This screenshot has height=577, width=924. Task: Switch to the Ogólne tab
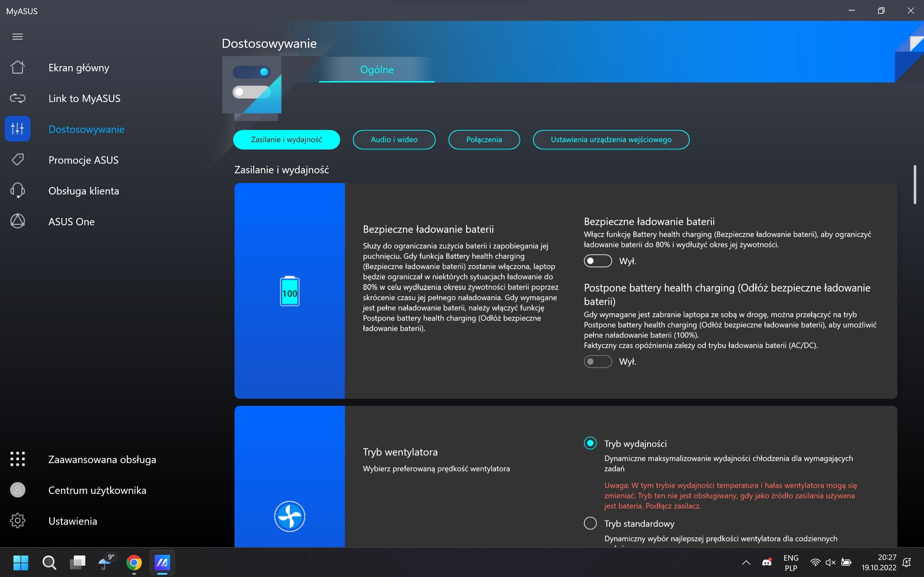(377, 69)
